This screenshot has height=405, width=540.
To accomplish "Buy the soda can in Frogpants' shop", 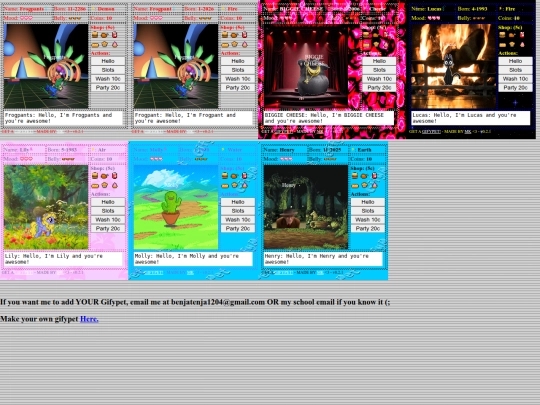I will pyautogui.click(x=114, y=35).
